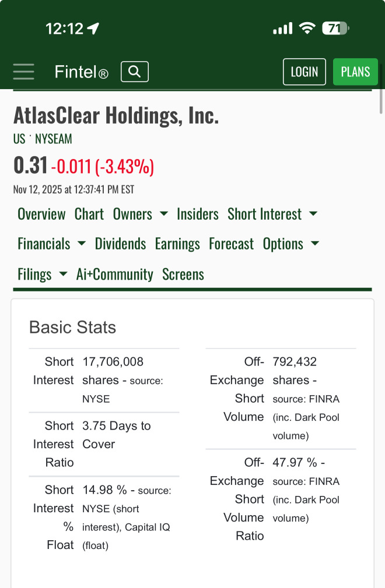Viewport: 385px width, 588px height.
Task: Expand the Options dropdown arrow
Action: 315,244
